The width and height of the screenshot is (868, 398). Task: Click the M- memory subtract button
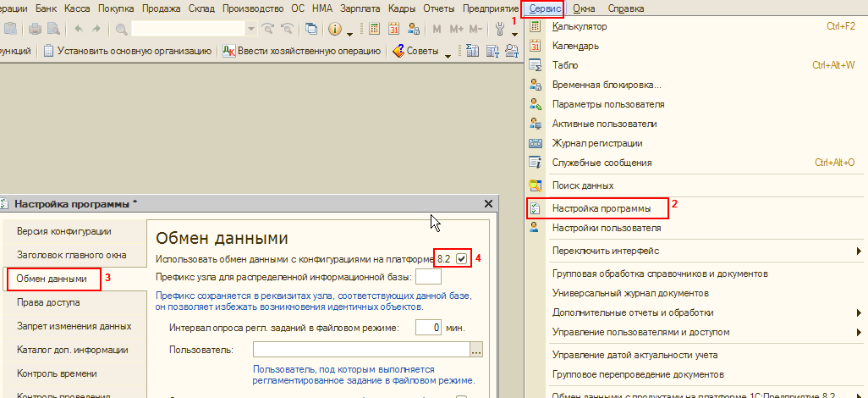476,29
